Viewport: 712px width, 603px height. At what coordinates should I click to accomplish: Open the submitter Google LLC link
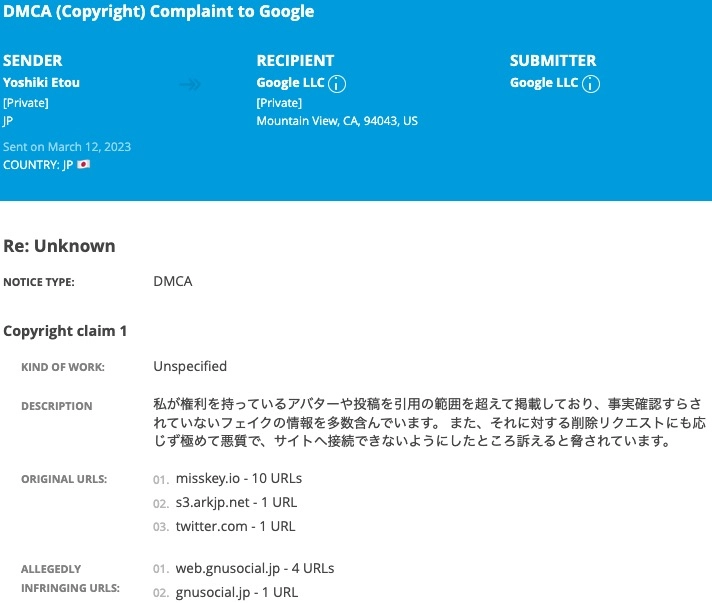[x=544, y=83]
